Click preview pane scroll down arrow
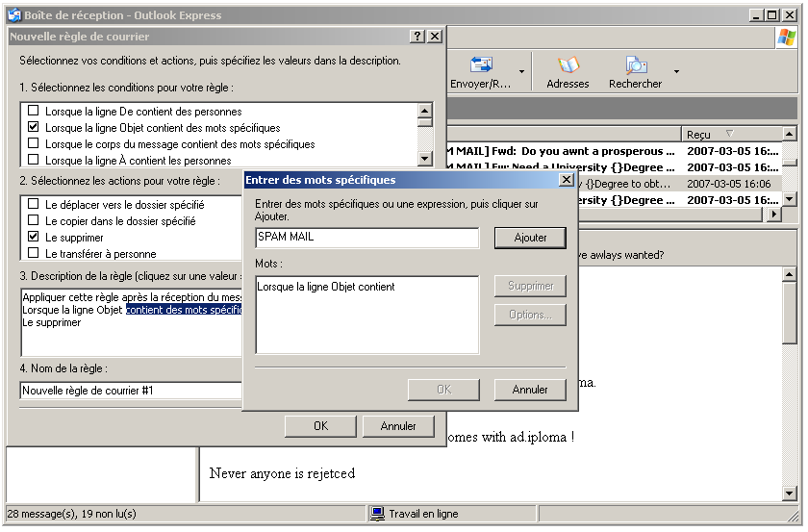This screenshot has width=808, height=532. (x=790, y=494)
